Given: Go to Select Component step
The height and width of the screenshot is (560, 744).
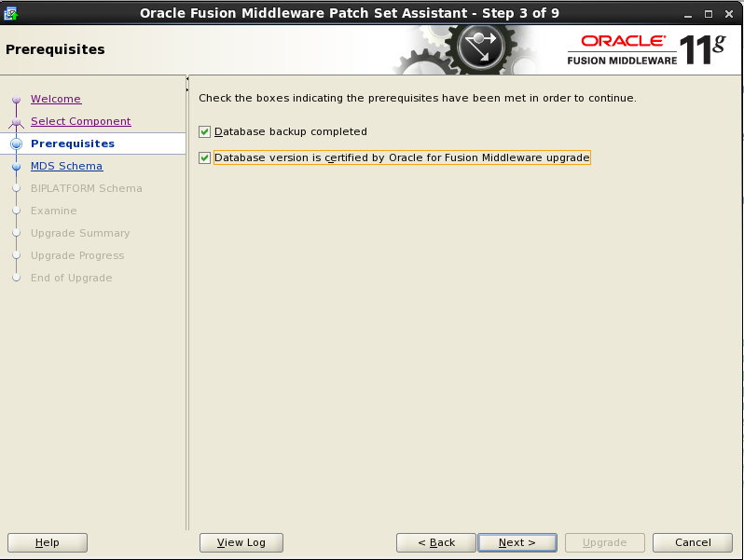Looking at the screenshot, I should [81, 121].
